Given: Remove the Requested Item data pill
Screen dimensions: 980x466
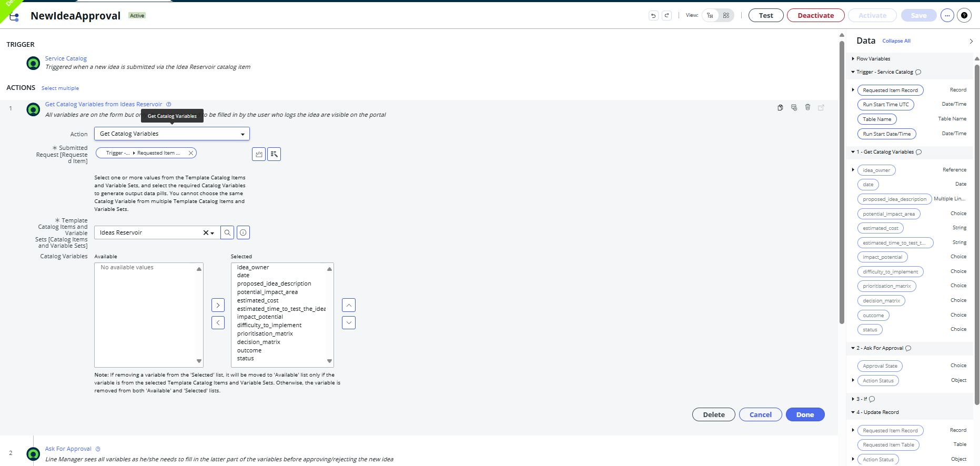Looking at the screenshot, I should [191, 153].
